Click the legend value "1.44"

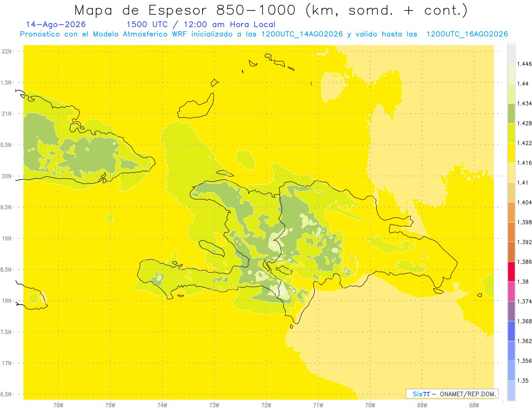pyautogui.click(x=523, y=84)
